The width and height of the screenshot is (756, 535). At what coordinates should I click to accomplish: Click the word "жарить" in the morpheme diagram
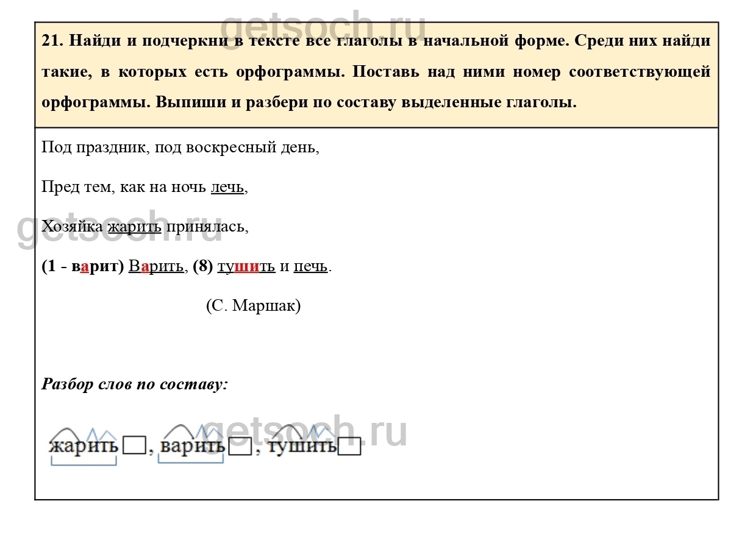point(84,445)
